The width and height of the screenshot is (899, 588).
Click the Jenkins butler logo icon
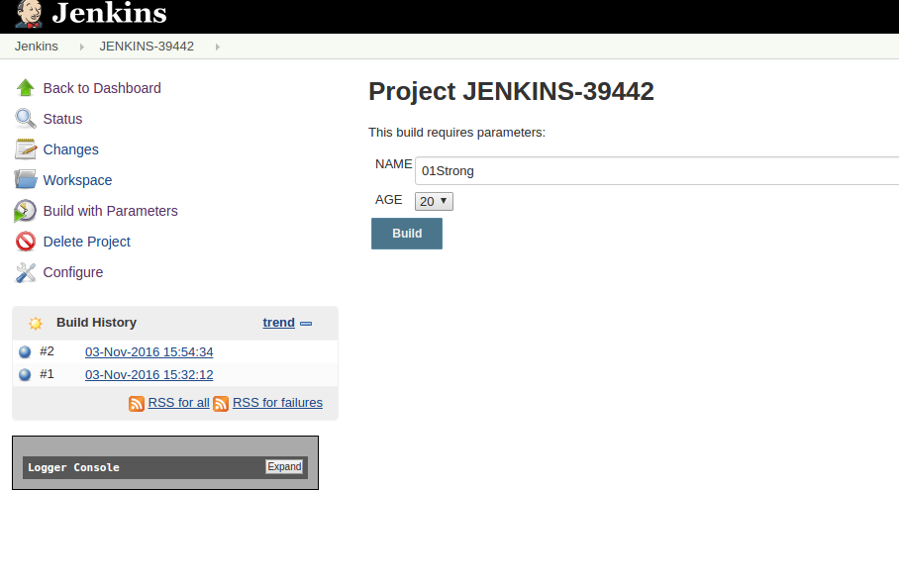click(x=29, y=14)
